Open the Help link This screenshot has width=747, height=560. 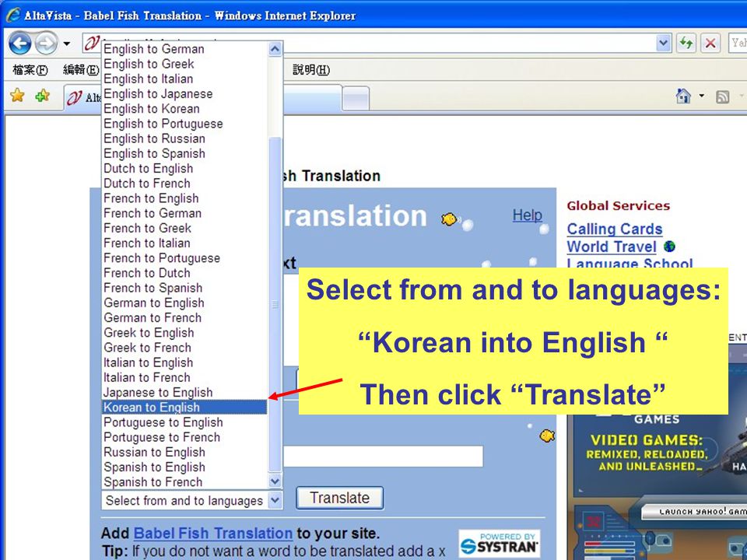click(x=528, y=215)
